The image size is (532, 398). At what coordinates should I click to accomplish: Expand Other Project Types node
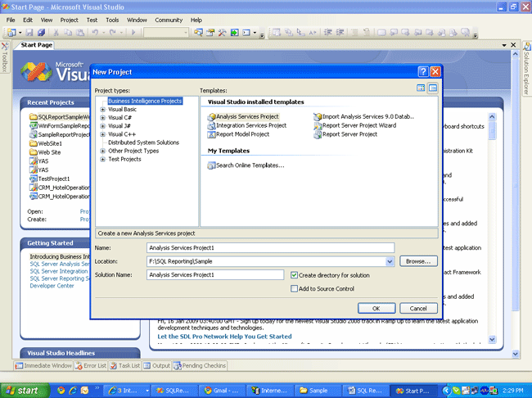(103, 151)
